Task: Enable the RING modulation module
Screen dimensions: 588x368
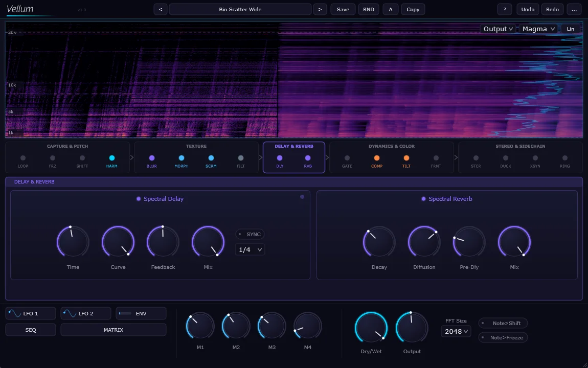Action: pos(565,158)
